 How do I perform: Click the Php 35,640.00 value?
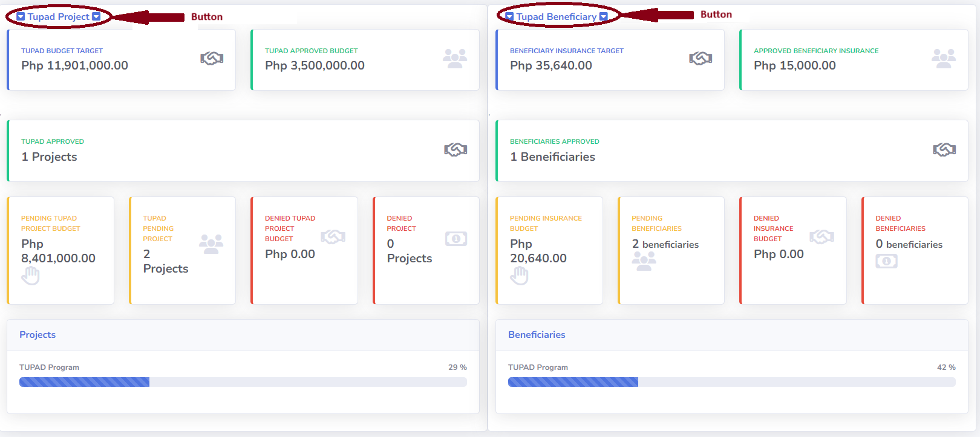(x=551, y=65)
